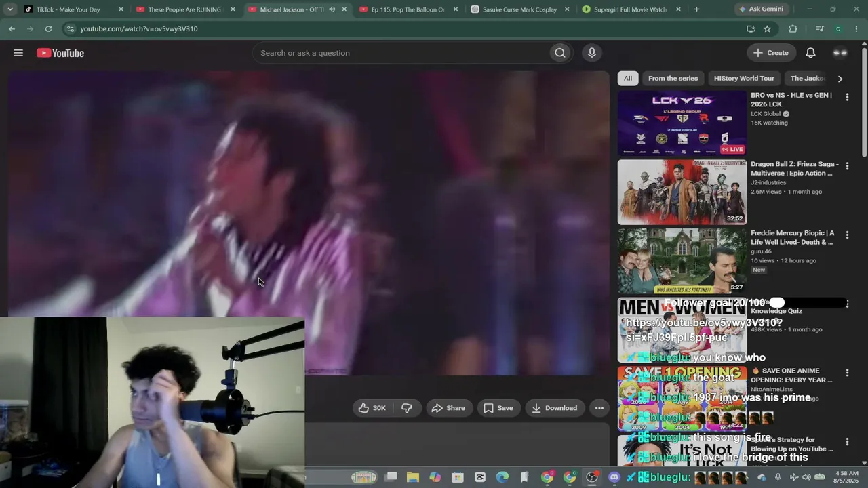
Task: Open Freddie Mercury Biopic thumbnail
Action: click(x=682, y=261)
